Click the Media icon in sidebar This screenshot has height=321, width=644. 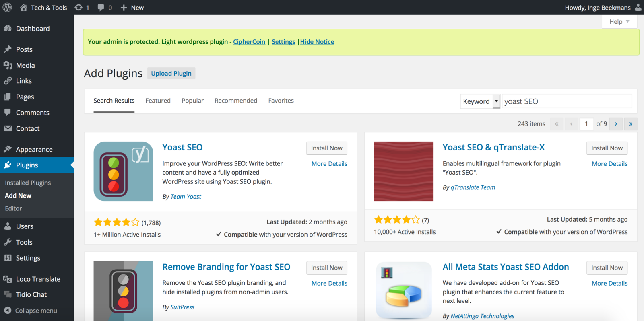[x=8, y=65]
